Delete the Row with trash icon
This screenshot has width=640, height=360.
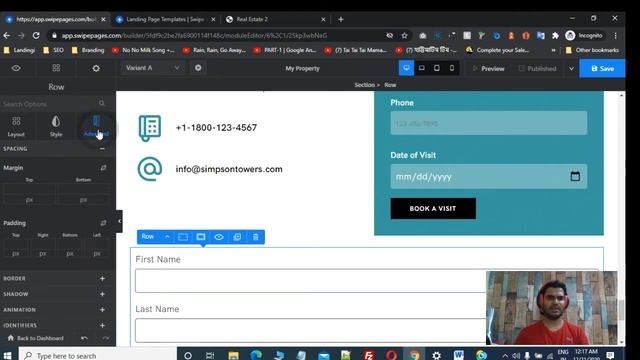[256, 237]
